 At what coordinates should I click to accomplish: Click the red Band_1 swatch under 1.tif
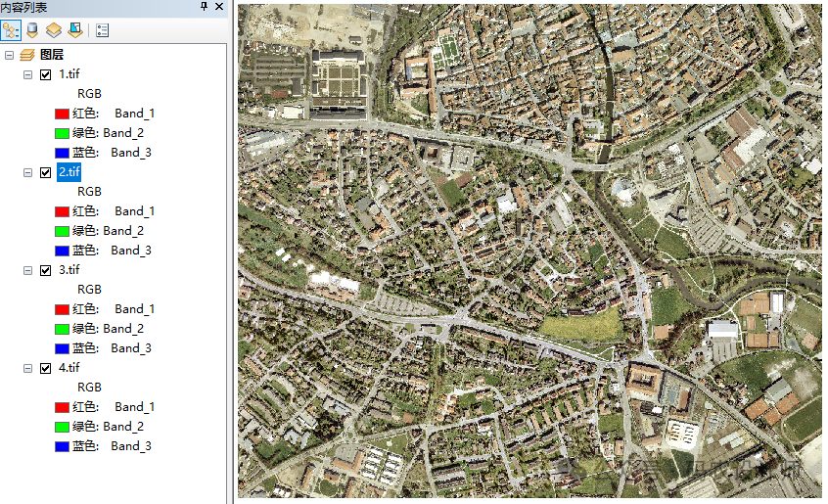[62, 114]
